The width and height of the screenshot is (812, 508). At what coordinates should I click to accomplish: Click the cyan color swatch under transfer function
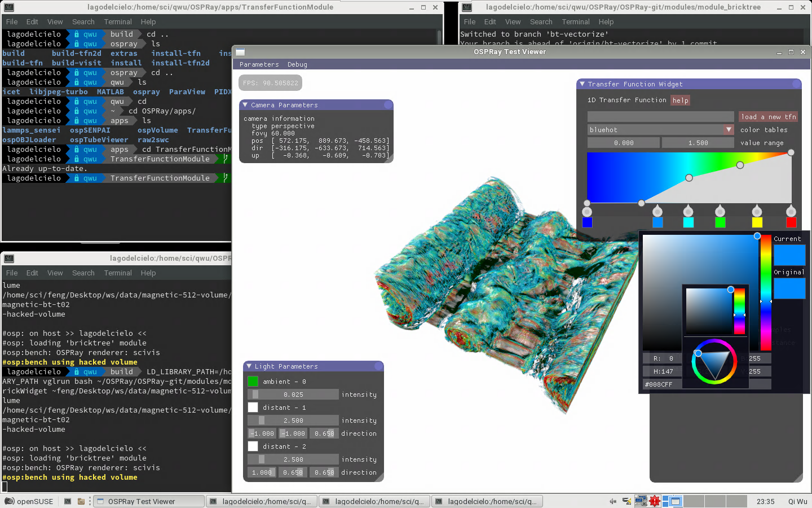[688, 222]
